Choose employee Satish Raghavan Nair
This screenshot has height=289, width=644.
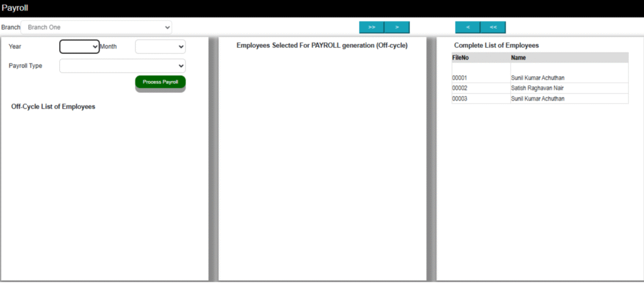pos(538,89)
